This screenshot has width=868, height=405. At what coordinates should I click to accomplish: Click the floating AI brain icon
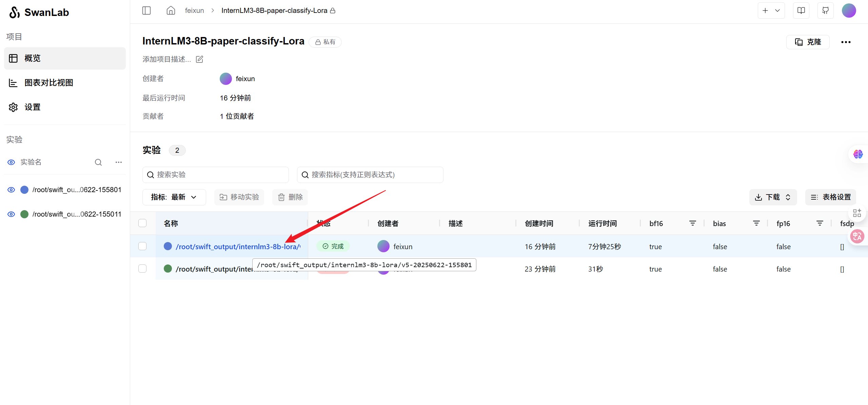point(858,154)
